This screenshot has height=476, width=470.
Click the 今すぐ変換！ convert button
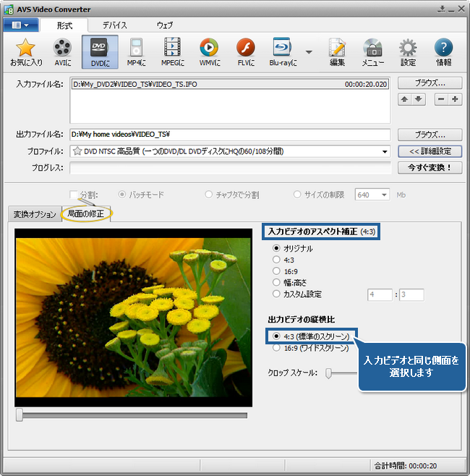click(430, 168)
